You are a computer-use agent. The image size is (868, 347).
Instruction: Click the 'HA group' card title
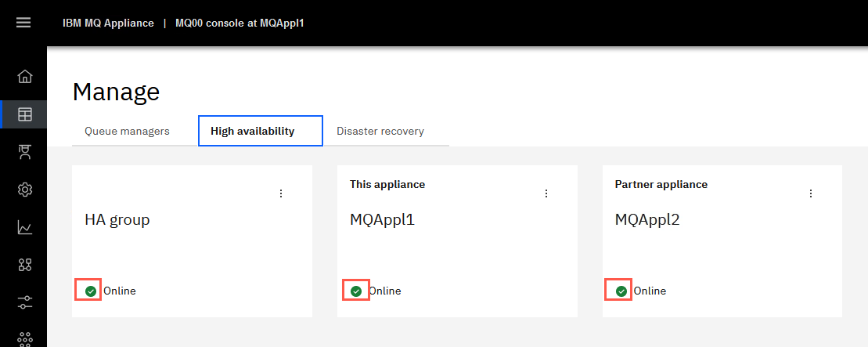(x=117, y=220)
